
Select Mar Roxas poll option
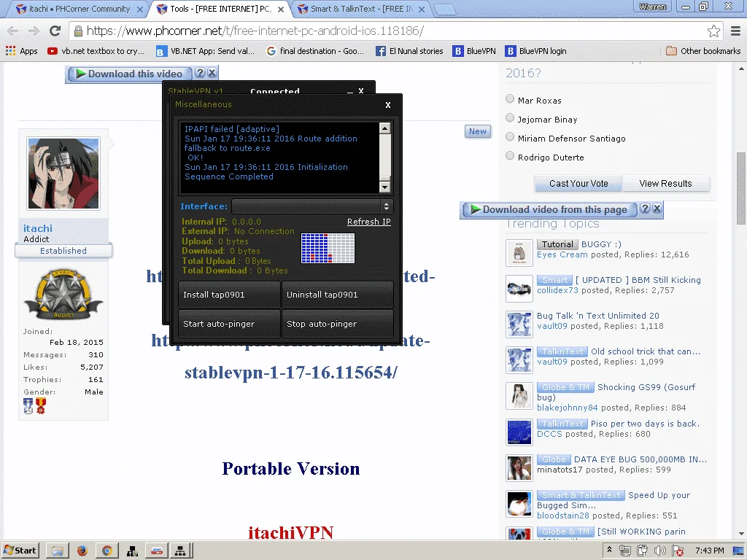point(510,99)
